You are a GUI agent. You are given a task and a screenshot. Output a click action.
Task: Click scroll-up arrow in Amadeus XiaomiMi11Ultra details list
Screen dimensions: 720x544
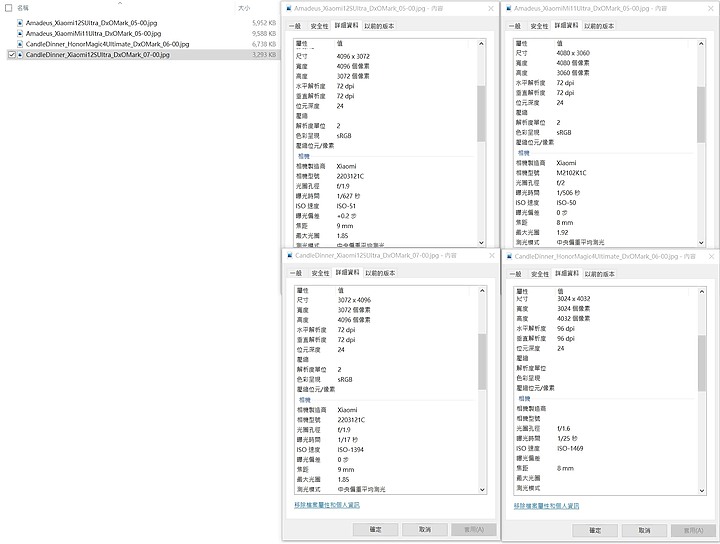point(701,44)
